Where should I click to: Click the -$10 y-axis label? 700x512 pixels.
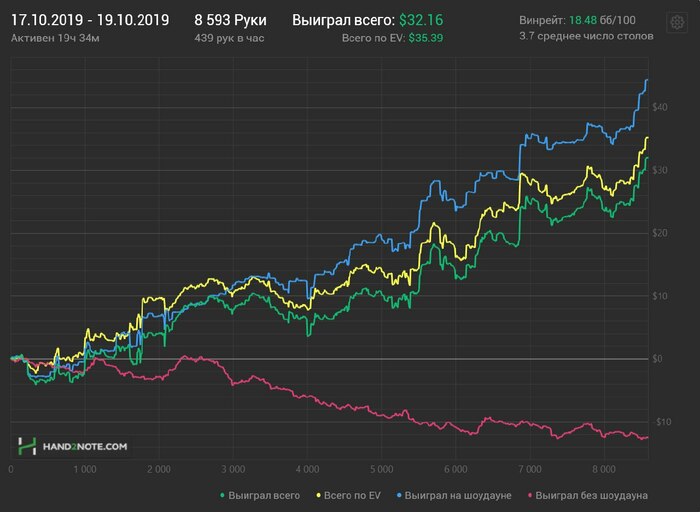(x=662, y=422)
